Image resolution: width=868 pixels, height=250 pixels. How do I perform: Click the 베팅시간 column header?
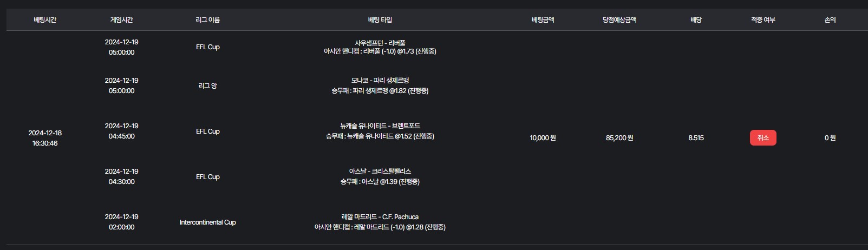point(45,20)
